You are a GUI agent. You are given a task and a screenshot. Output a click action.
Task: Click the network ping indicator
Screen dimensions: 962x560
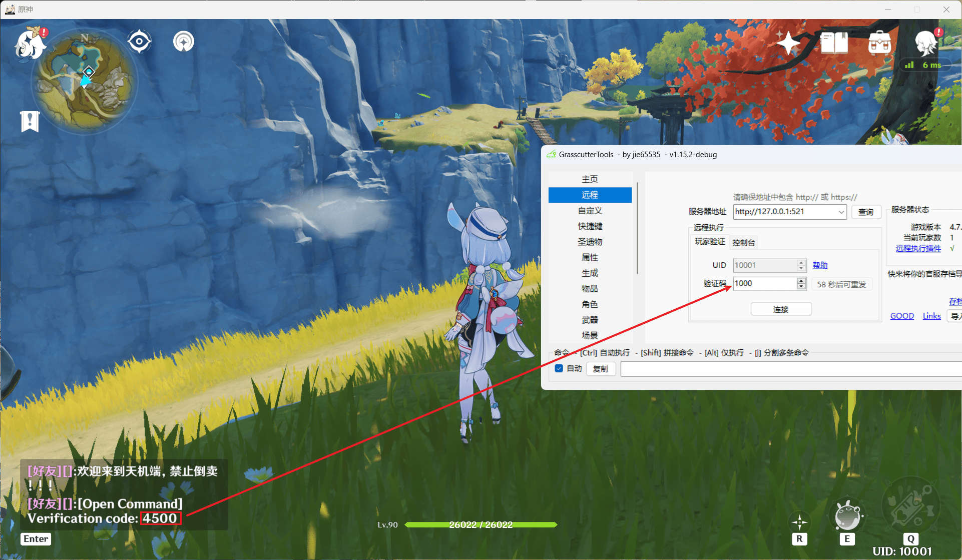pos(923,65)
